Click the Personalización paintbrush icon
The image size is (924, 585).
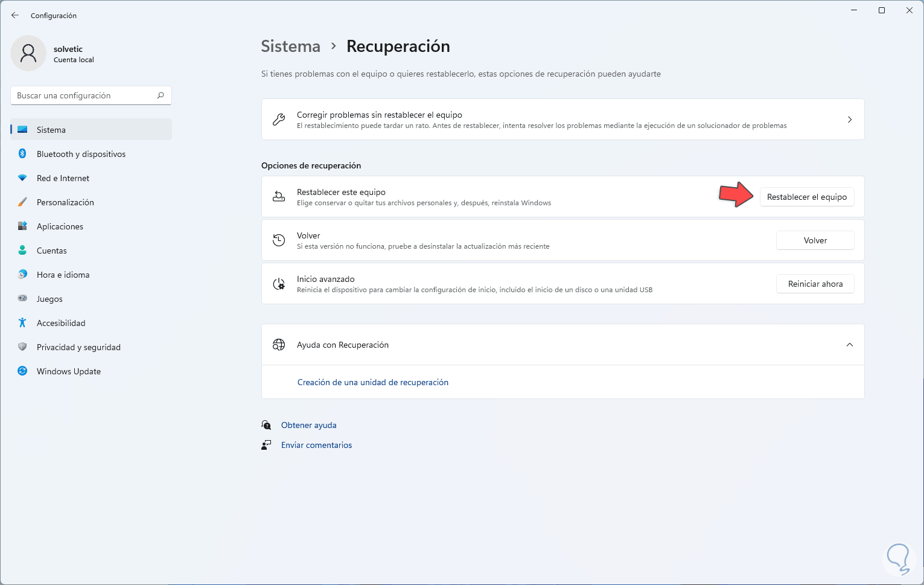[22, 202]
